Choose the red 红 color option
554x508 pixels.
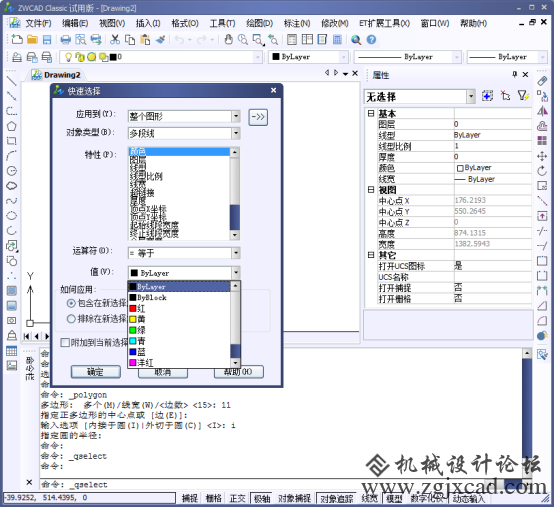click(179, 308)
